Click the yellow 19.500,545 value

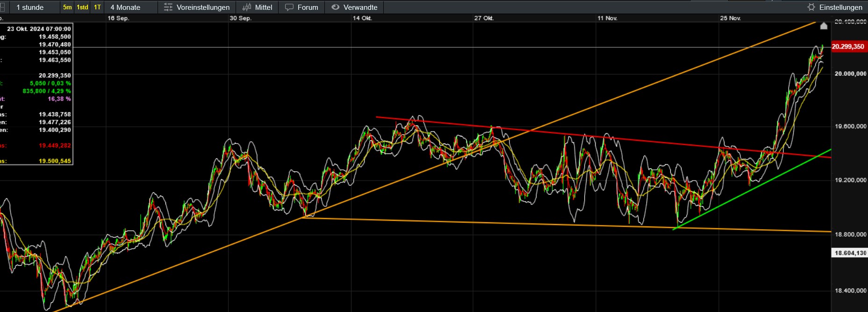click(55, 161)
